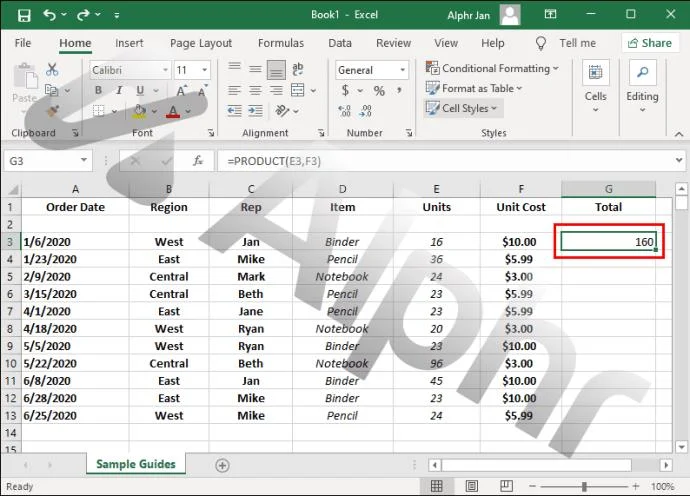Open the File menu
Image resolution: width=690 pixels, height=496 pixels.
23,43
